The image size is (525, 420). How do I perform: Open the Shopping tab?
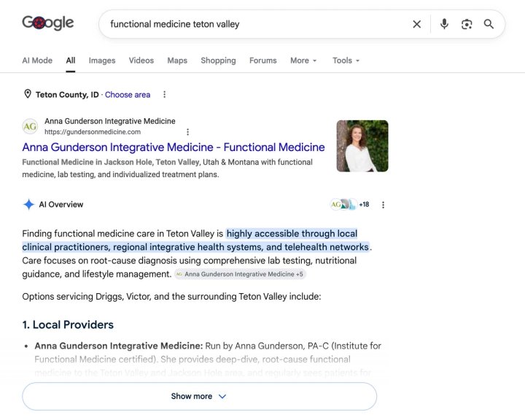pos(218,61)
